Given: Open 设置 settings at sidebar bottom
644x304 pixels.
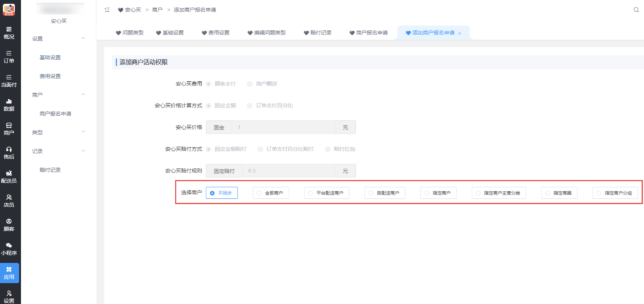Looking at the screenshot, I should coord(9,296).
